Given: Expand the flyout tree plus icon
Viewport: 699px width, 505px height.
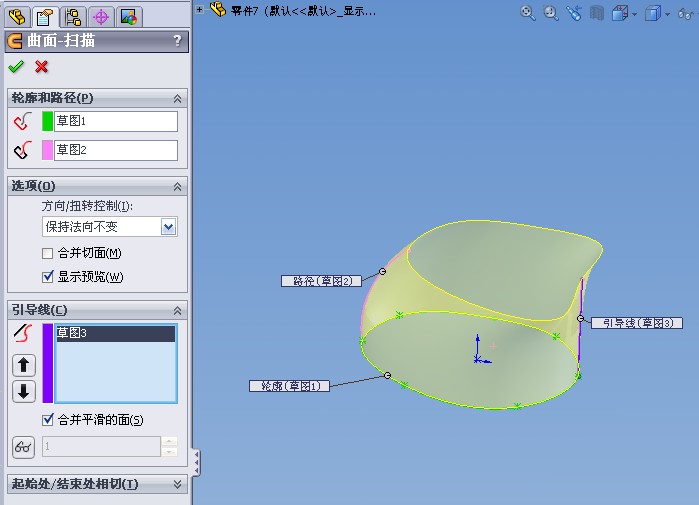Looking at the screenshot, I should 200,9.
